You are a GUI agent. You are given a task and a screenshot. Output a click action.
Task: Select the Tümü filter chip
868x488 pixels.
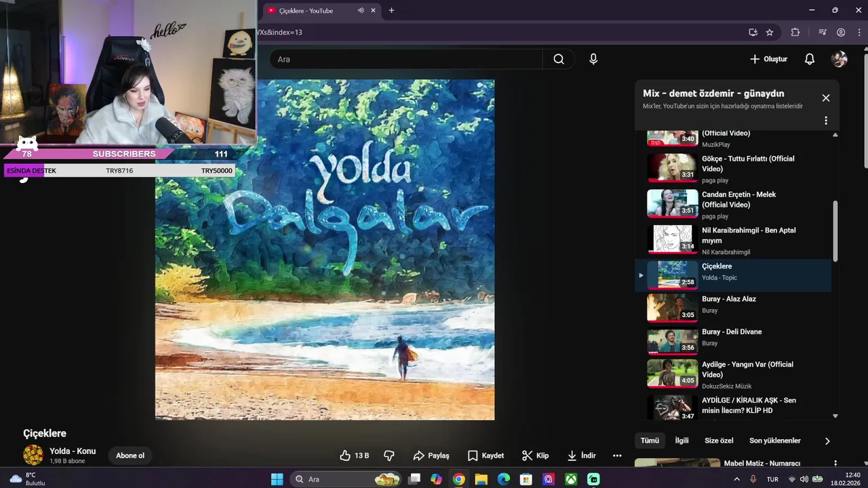tap(650, 441)
